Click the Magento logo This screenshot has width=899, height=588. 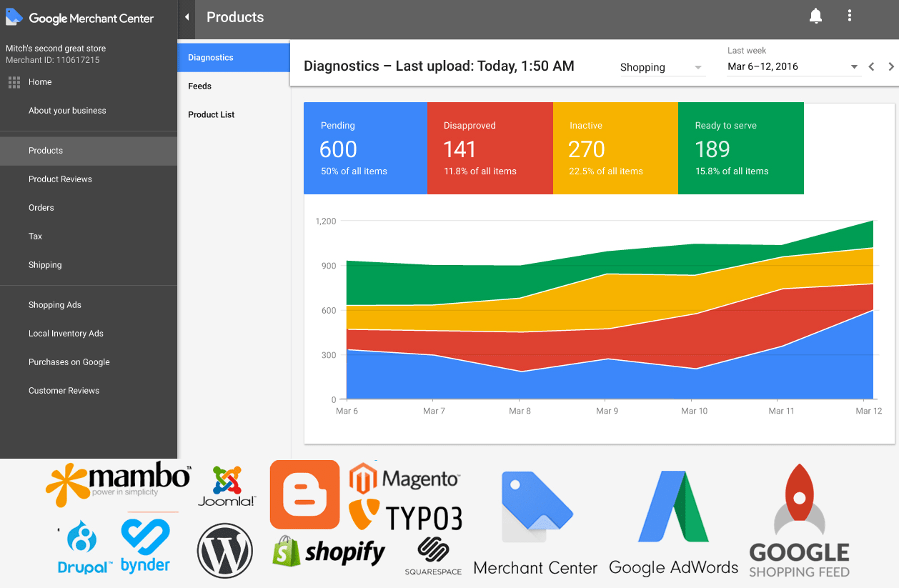click(404, 479)
